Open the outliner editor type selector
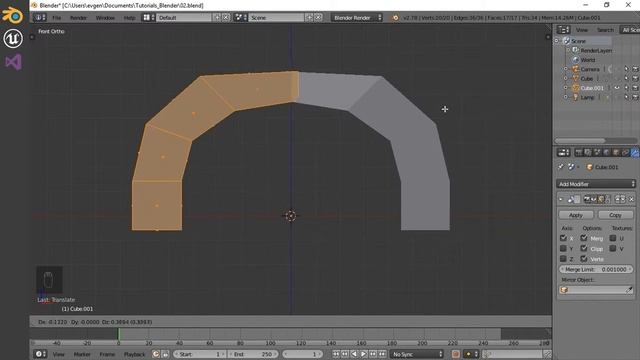The image size is (640, 360). [563, 30]
